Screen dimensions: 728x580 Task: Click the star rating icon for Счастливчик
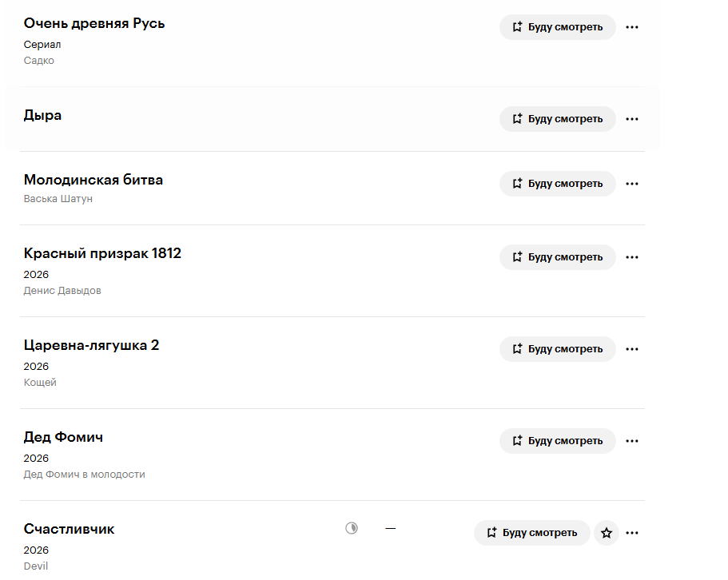point(607,533)
